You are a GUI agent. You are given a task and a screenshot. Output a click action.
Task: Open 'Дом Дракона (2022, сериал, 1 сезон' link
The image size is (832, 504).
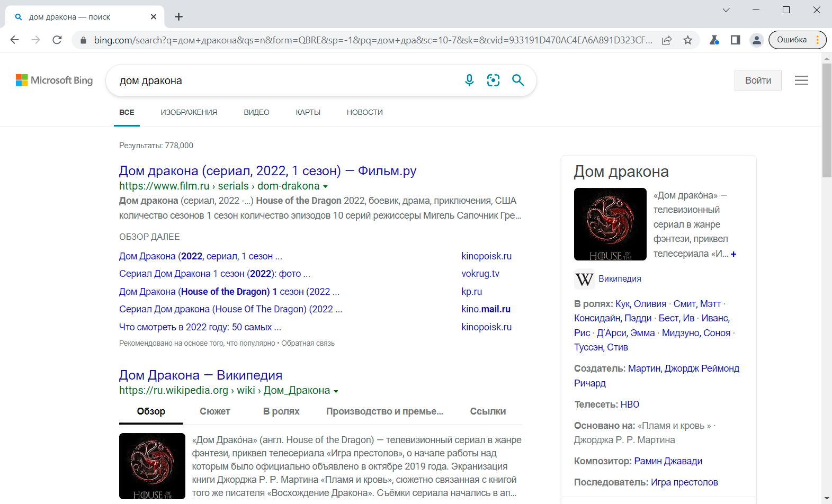click(x=200, y=256)
